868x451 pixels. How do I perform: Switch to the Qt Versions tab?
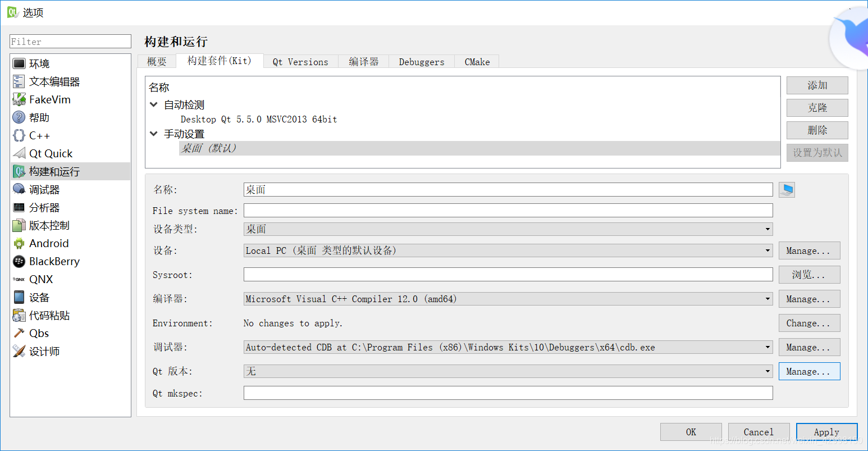[300, 62]
